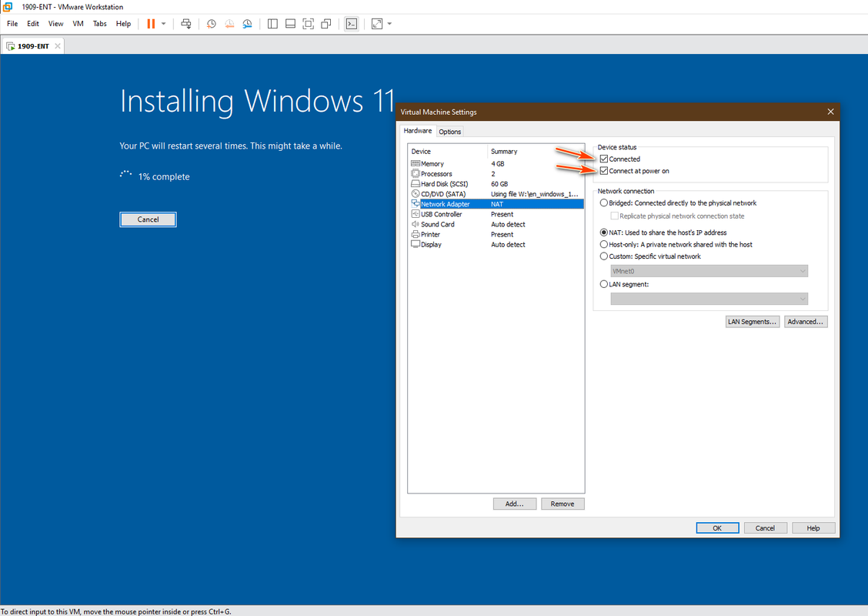This screenshot has width=868, height=616.
Task: Click the stretch guest display icon
Action: [377, 24]
